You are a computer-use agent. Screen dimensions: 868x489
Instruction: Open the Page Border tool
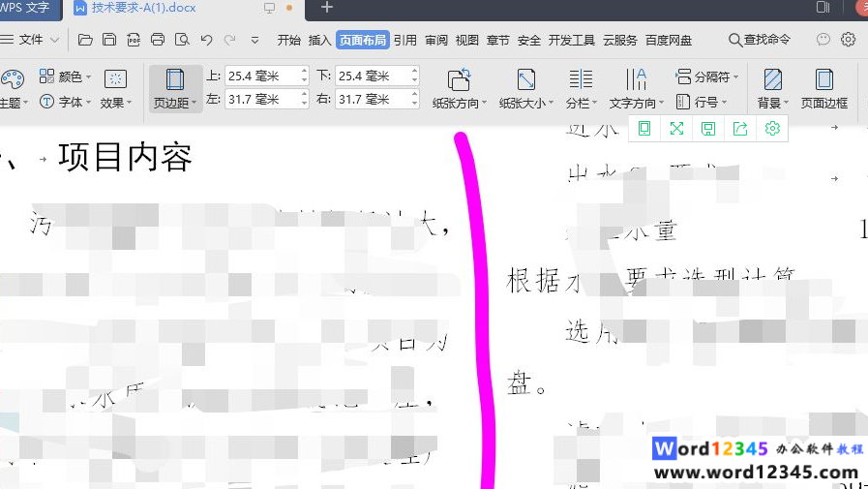tap(823, 88)
